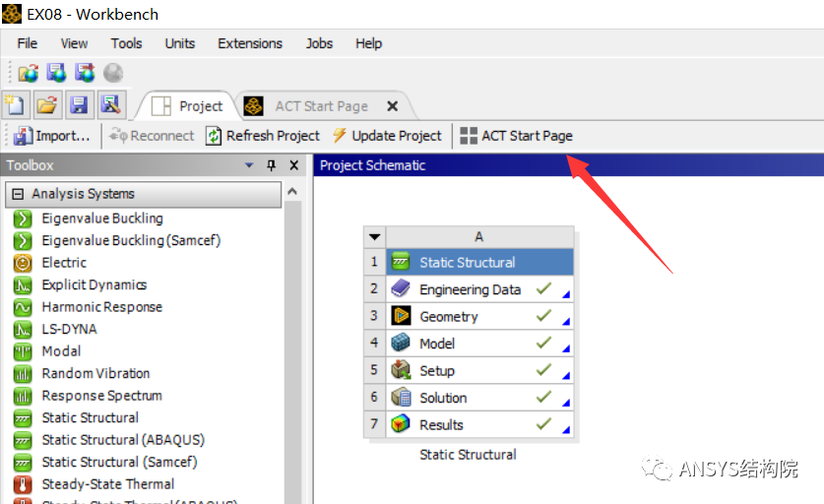Click the Electric system icon
Screen dimensions: 824x504
pyautogui.click(x=23, y=263)
